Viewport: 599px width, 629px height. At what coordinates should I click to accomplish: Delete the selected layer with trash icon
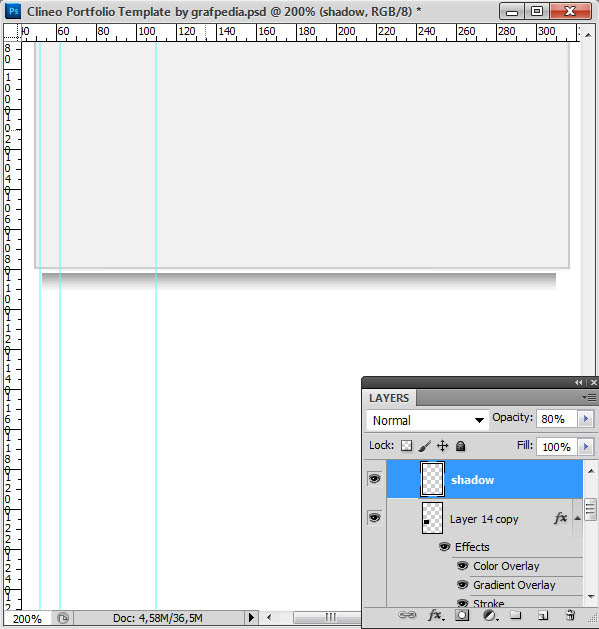click(570, 615)
